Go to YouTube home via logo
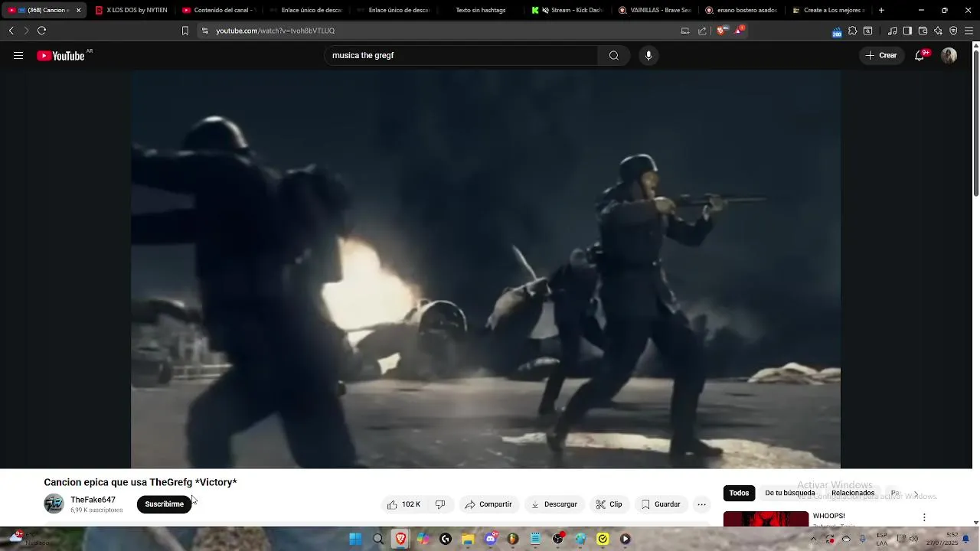The height and width of the screenshot is (551, 980). (60, 56)
